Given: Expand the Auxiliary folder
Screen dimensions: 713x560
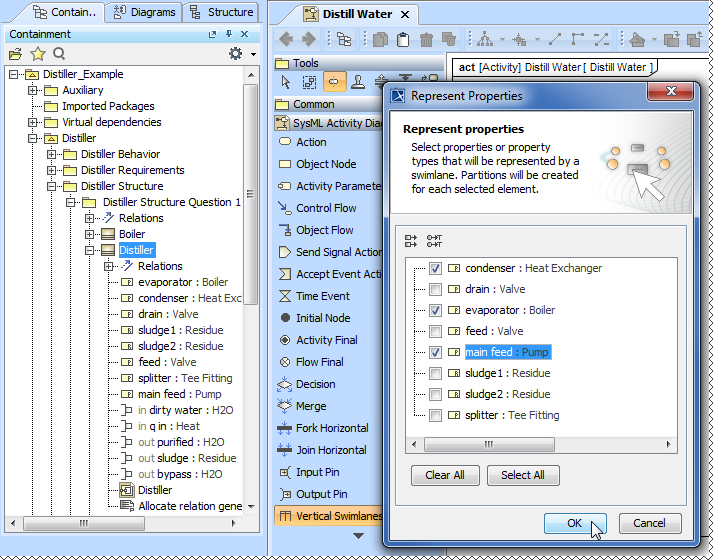Looking at the screenshot, I should point(33,90).
